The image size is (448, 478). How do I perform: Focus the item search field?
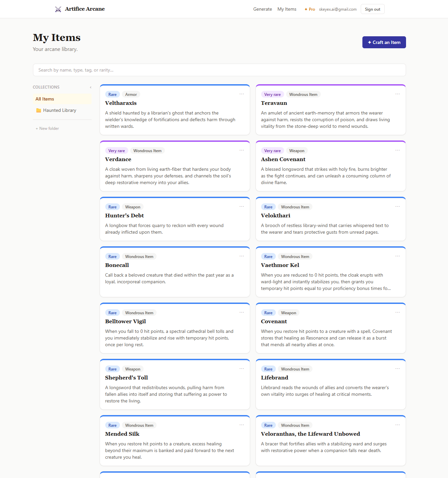219,70
